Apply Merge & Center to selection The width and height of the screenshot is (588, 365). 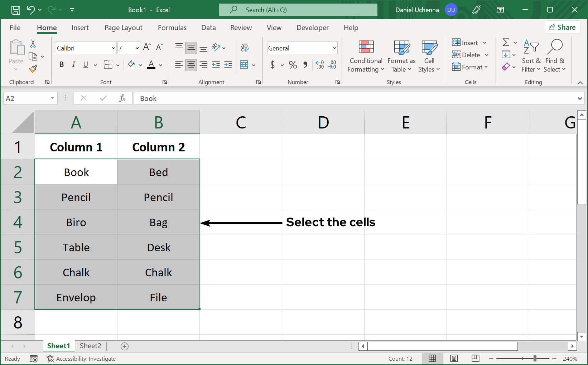point(245,65)
